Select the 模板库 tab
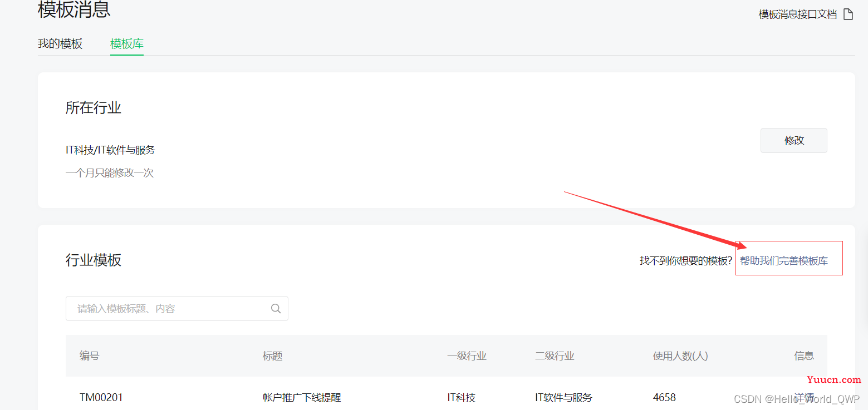The image size is (868, 410). pyautogui.click(x=127, y=44)
